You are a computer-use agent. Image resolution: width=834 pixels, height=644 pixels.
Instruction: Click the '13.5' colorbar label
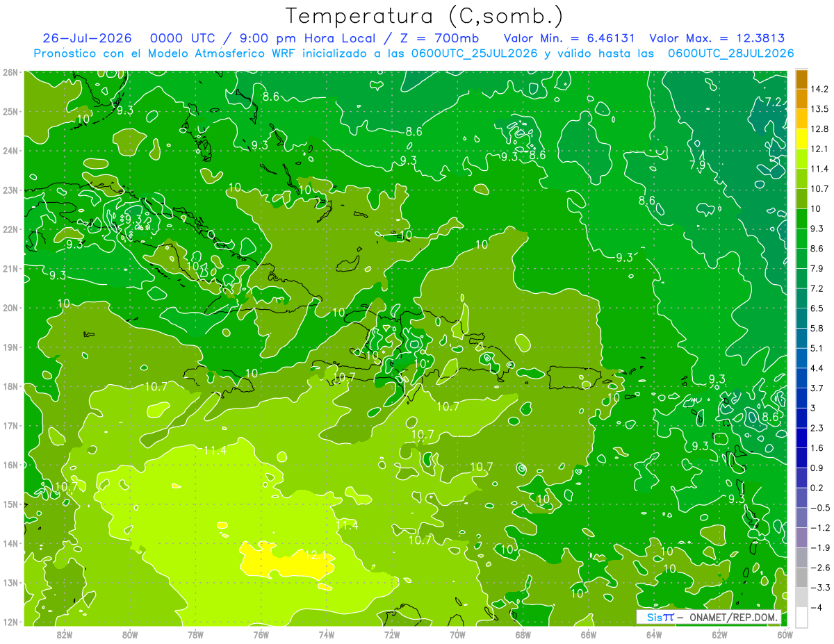pos(820,109)
